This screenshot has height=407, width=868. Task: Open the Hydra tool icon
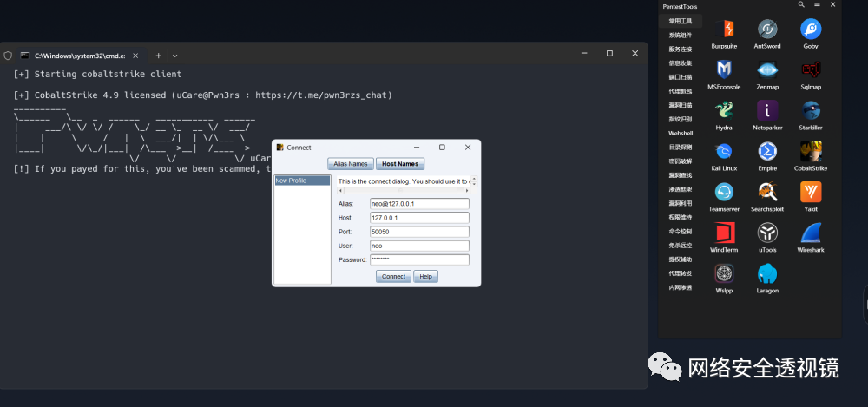tap(724, 110)
